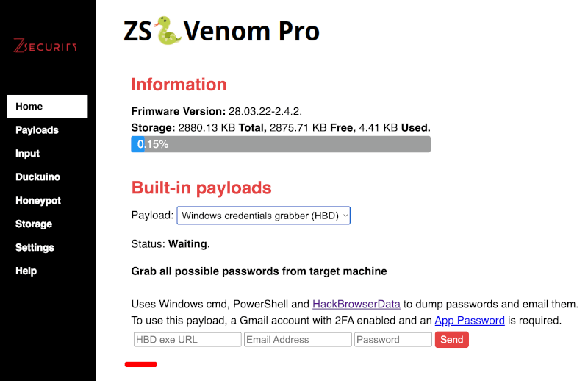Open the Honeypot page
Image resolution: width=588 pixels, height=381 pixels.
pyautogui.click(x=38, y=201)
